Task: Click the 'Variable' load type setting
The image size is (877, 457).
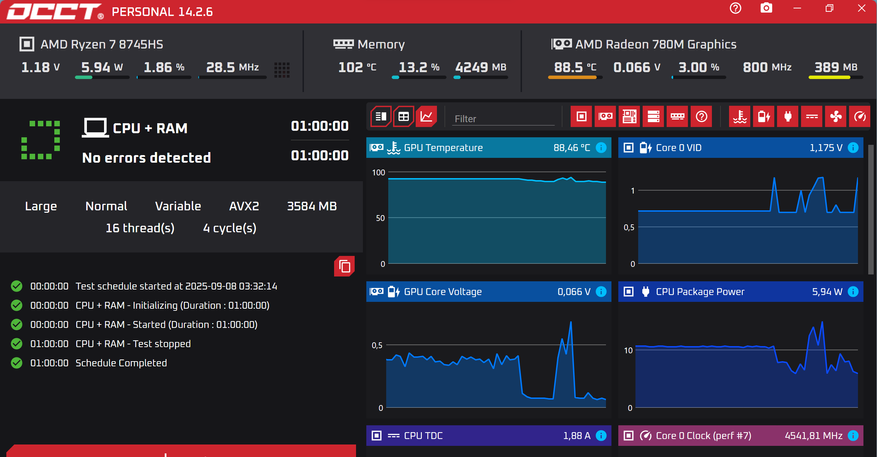Action: click(x=178, y=206)
